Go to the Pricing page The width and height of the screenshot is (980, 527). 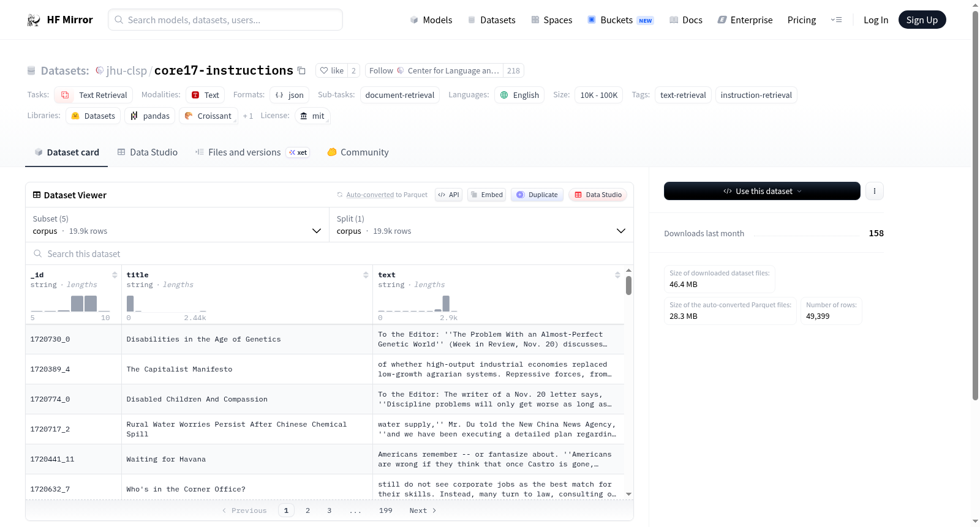click(x=802, y=20)
